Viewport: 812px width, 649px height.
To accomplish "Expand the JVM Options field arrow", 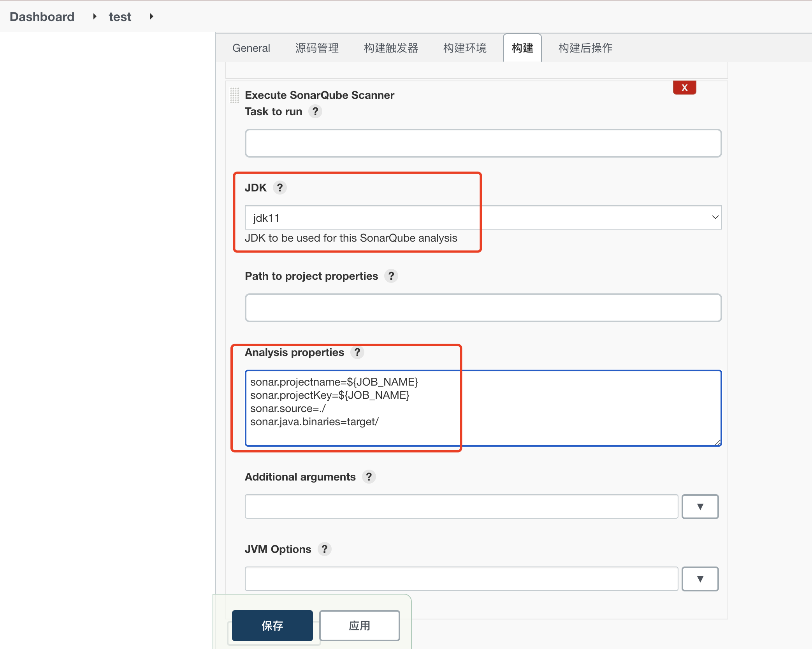I will (700, 579).
